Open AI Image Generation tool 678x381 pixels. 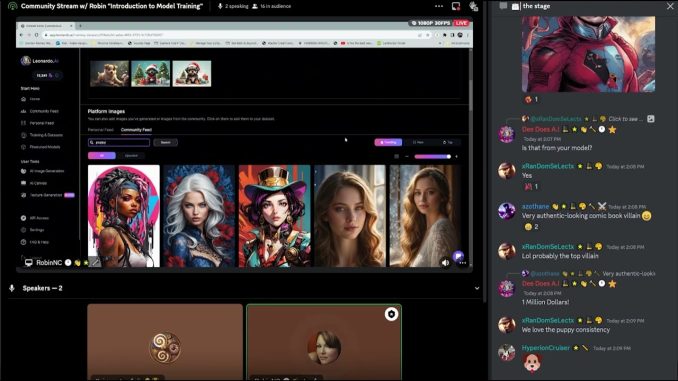[43, 171]
